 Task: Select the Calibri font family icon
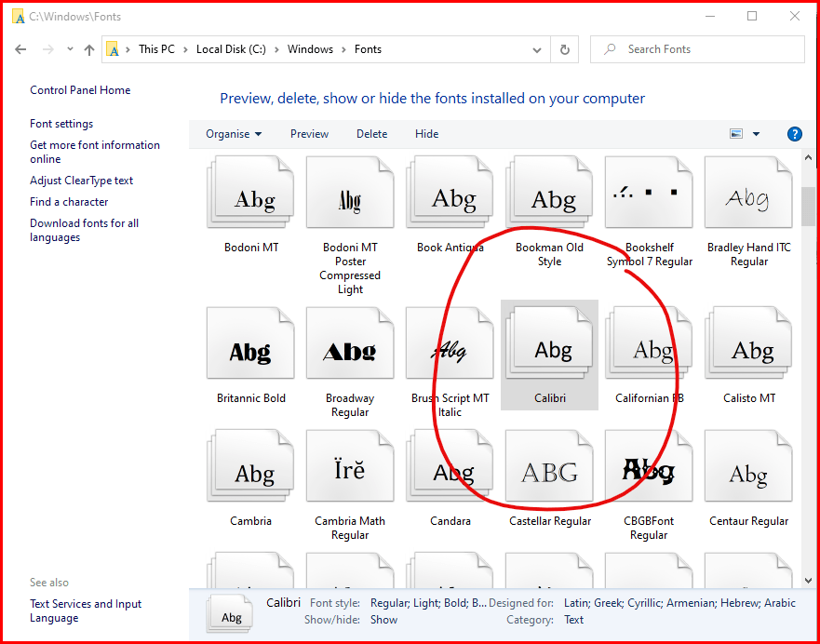point(549,342)
